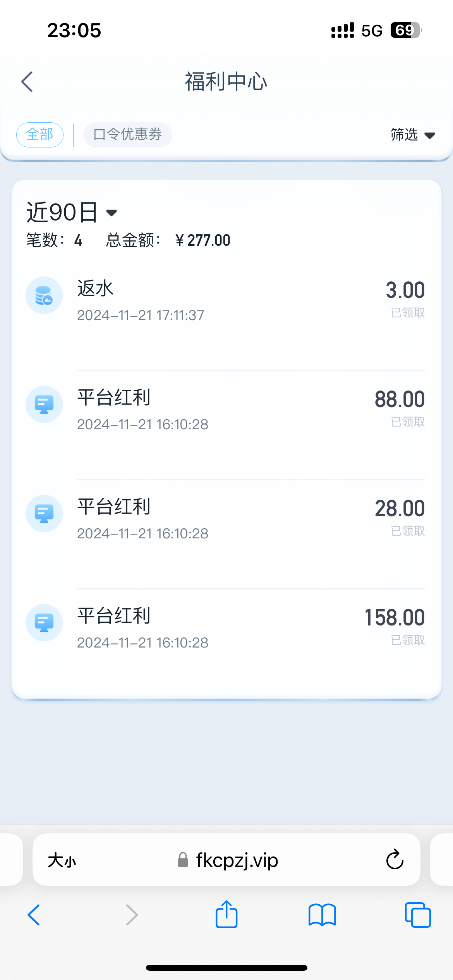Tap the back arrow beside 福利中心
The height and width of the screenshot is (980, 453).
click(x=27, y=82)
